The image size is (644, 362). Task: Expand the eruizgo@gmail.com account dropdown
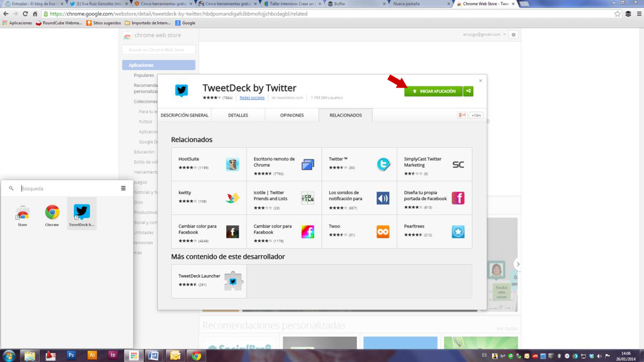click(x=485, y=35)
